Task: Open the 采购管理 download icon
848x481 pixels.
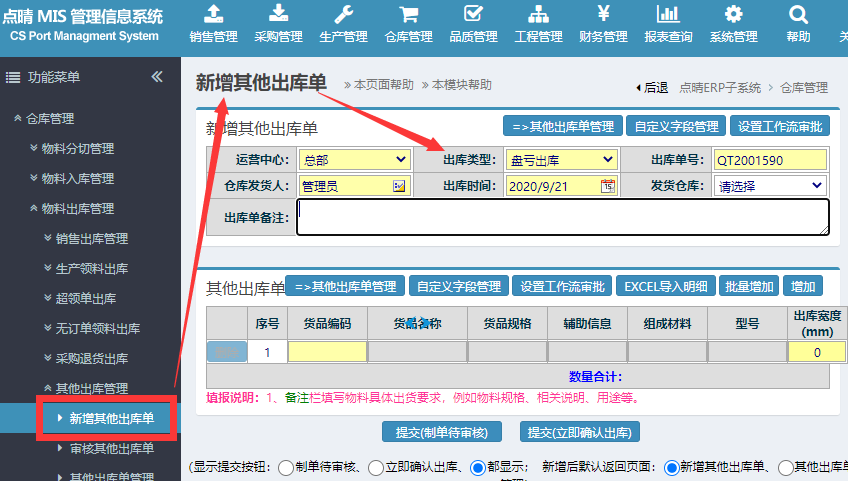Action: (278, 14)
